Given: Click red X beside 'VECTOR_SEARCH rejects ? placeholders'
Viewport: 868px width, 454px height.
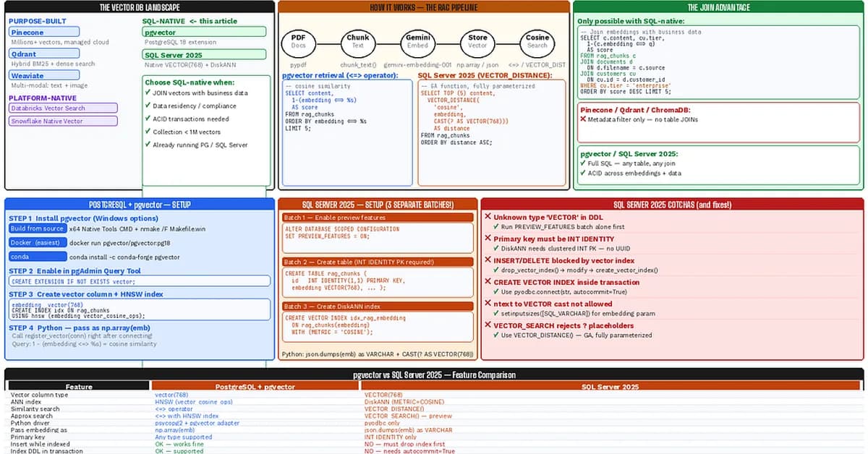Looking at the screenshot, I should point(488,325).
